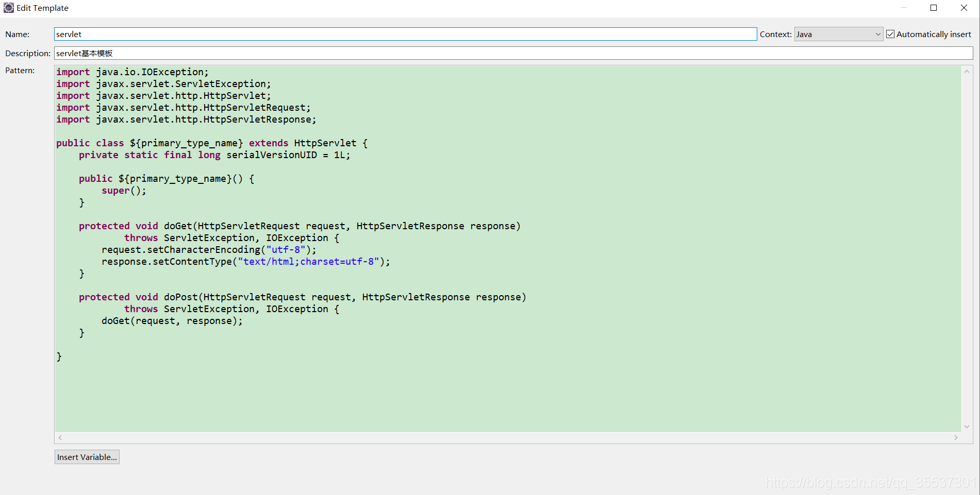This screenshot has height=495, width=980.
Task: Click the throws clause under doPost
Action: click(x=231, y=309)
